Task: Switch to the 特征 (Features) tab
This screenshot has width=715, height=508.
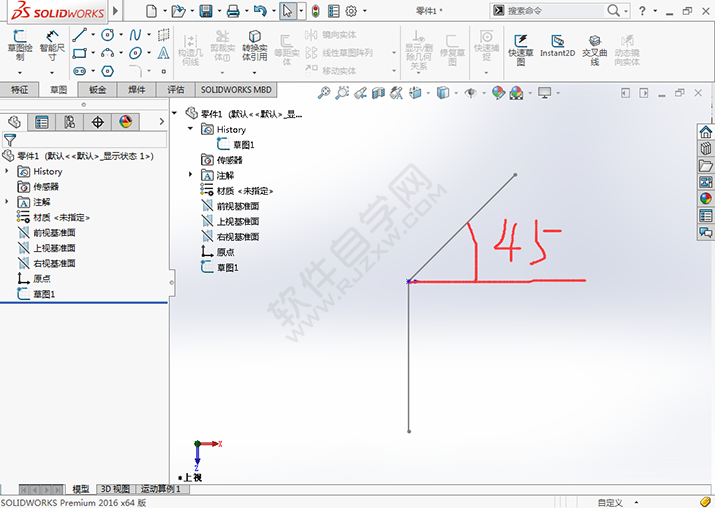Action: pyautogui.click(x=20, y=90)
